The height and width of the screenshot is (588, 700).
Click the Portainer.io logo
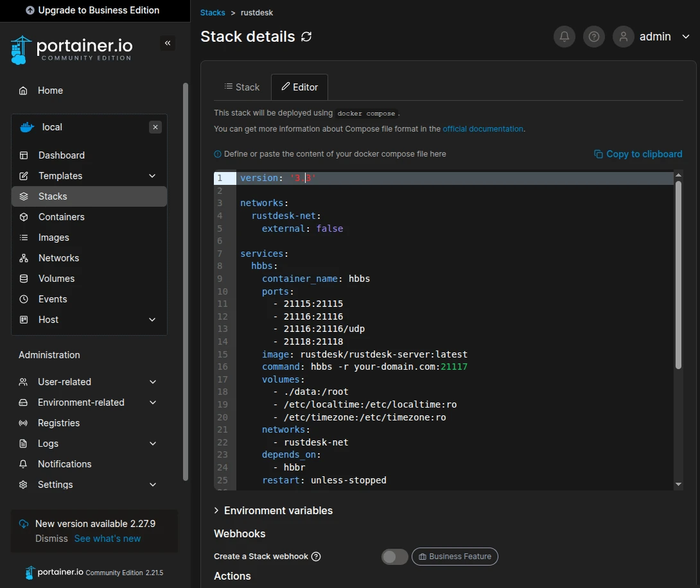71,49
